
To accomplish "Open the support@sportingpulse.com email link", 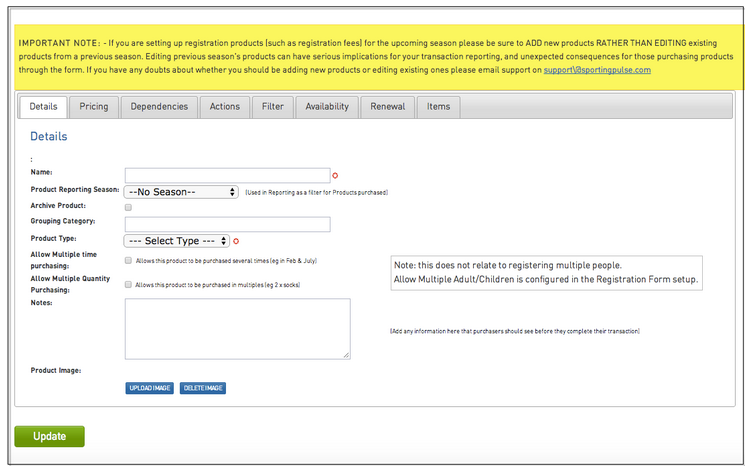I will pyautogui.click(x=597, y=70).
